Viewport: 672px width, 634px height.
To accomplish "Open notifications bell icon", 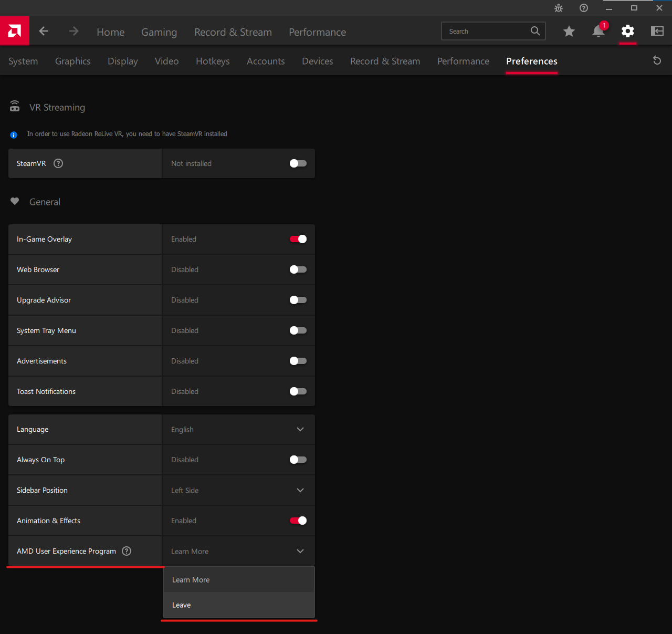I will click(598, 31).
